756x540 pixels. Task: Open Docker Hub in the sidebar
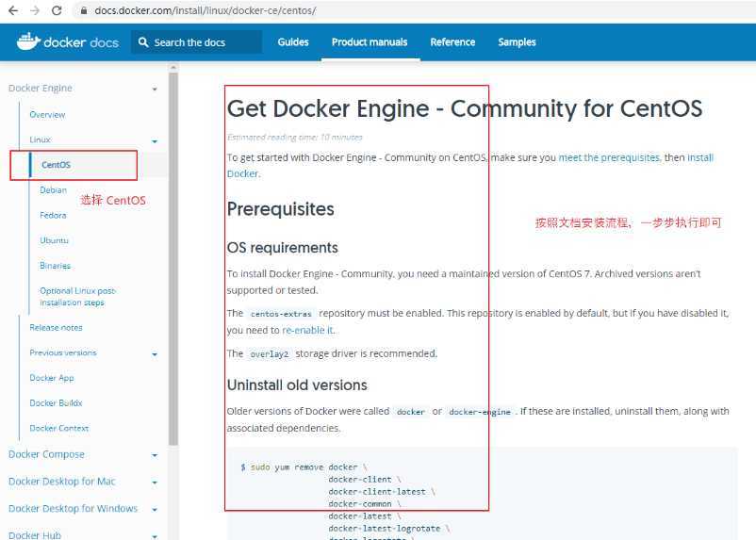click(x=35, y=535)
